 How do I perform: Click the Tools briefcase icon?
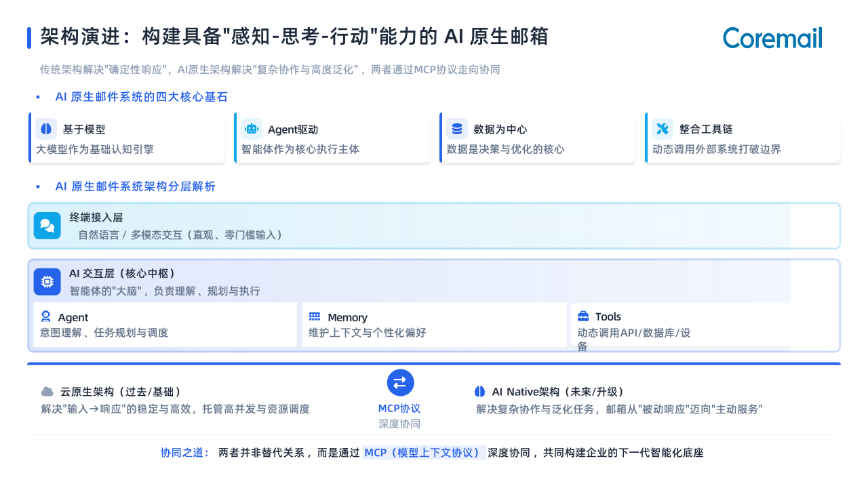pyautogui.click(x=583, y=317)
